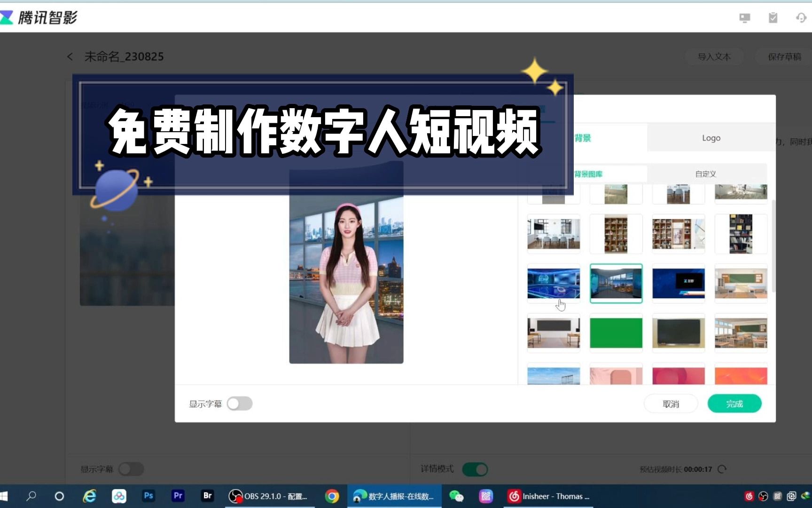Click the 取消 cancel button
The height and width of the screenshot is (508, 812).
(x=671, y=404)
